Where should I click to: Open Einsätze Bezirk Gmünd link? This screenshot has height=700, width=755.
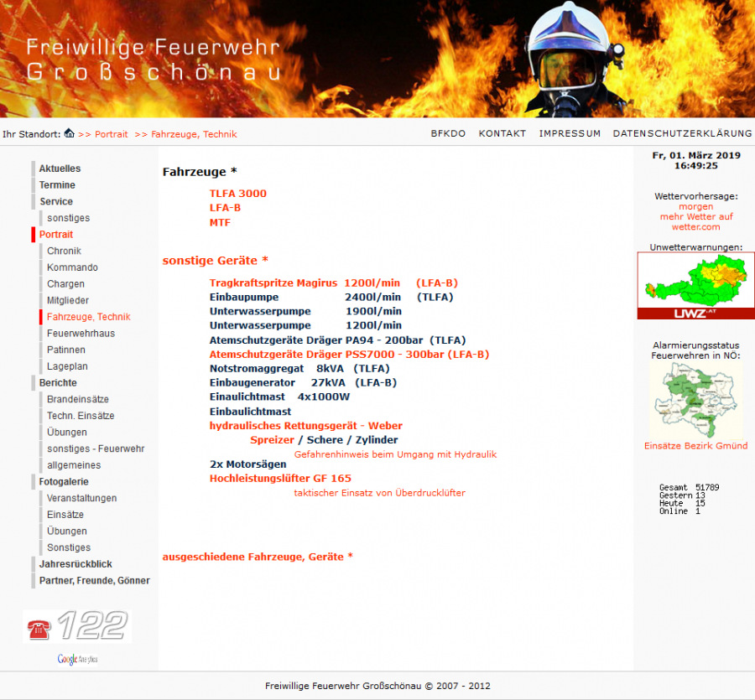[x=695, y=446]
